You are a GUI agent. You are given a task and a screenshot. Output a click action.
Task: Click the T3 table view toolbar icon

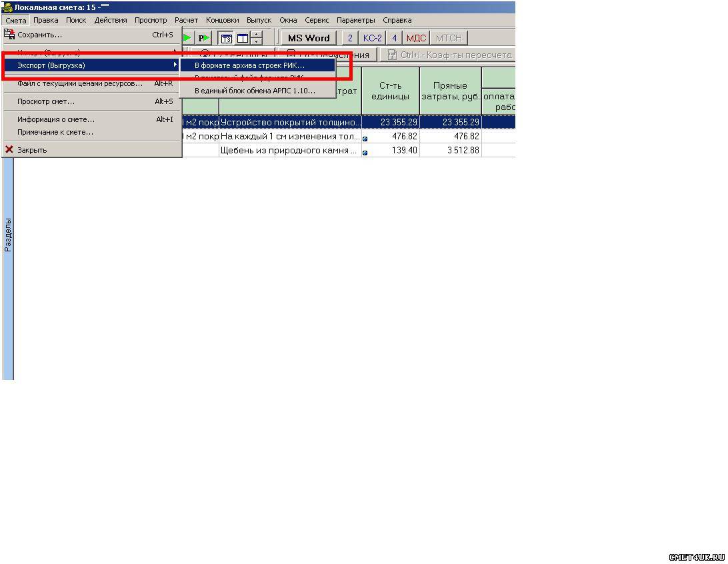(x=226, y=38)
